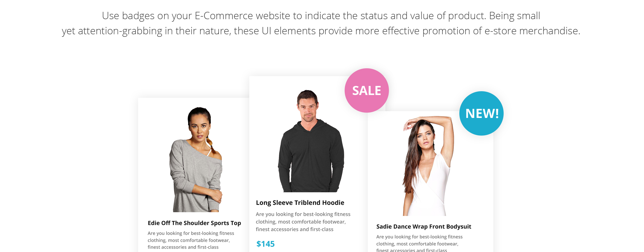Image resolution: width=644 pixels, height=252 pixels.
Task: Select the description under the Triblend Hoodie
Action: coord(303,222)
